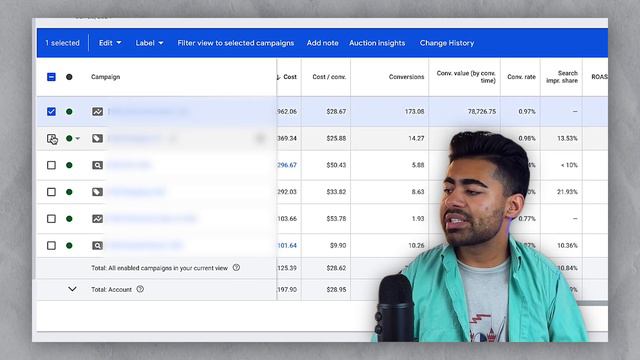Select the checkbox on the $25.88 campaign row
The width and height of the screenshot is (640, 360).
pos(51,138)
